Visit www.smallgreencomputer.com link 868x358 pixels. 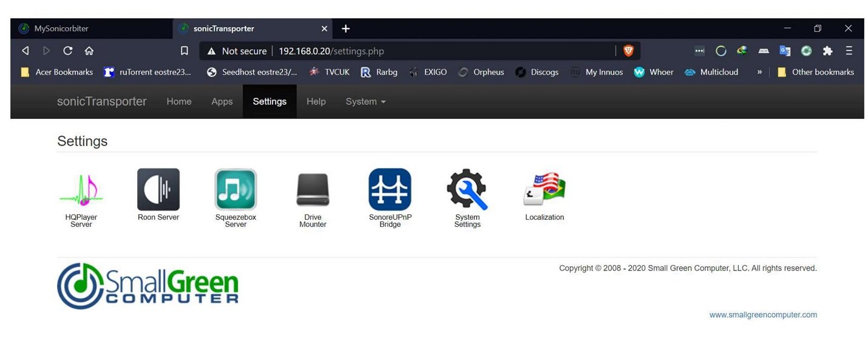pos(763,314)
